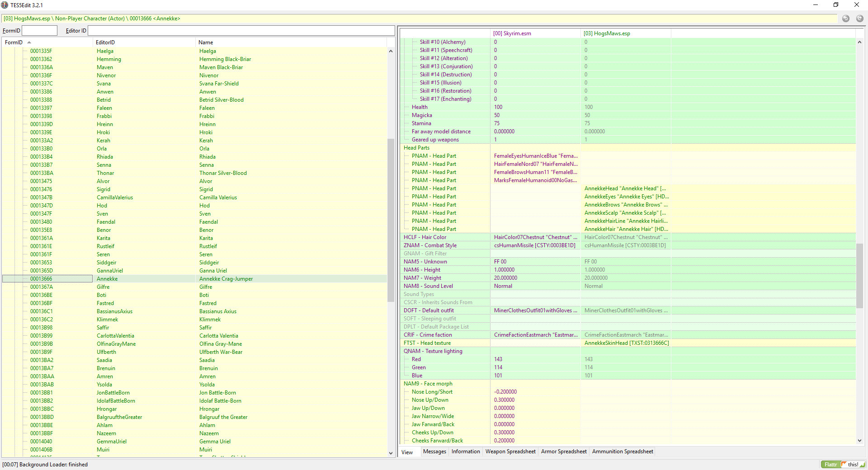This screenshot has width=868, height=470.
Task: Select the Olfina Gray-Mane record
Action: coord(194,344)
